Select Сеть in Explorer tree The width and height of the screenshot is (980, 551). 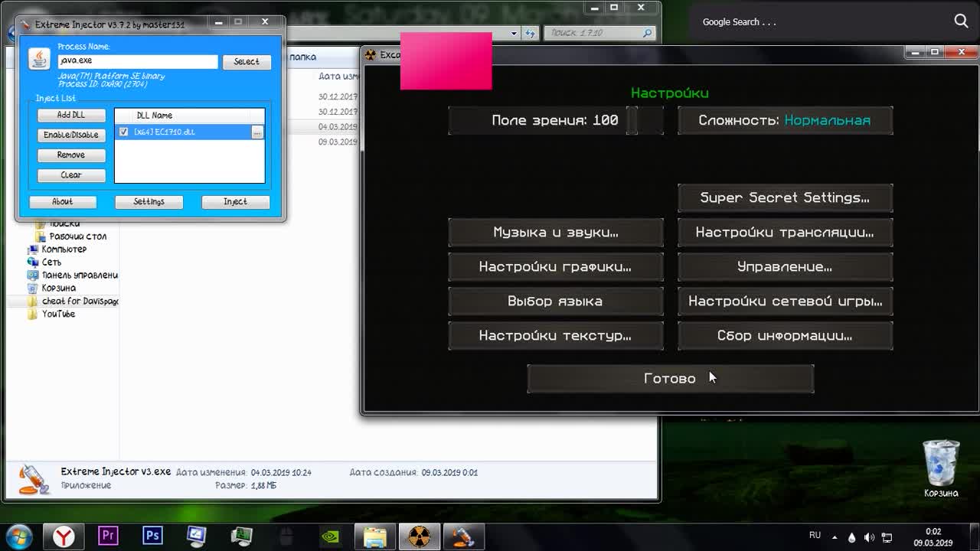tap(51, 262)
